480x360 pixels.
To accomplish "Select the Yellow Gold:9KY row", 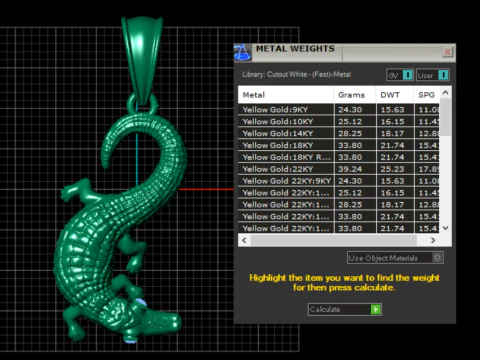I will pos(339,110).
